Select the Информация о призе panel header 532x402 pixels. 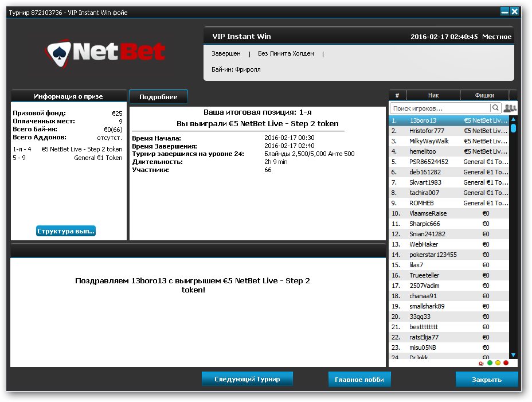69,96
